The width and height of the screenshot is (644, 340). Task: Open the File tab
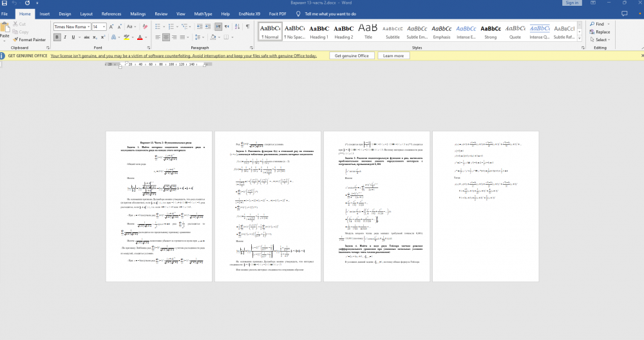[5, 14]
